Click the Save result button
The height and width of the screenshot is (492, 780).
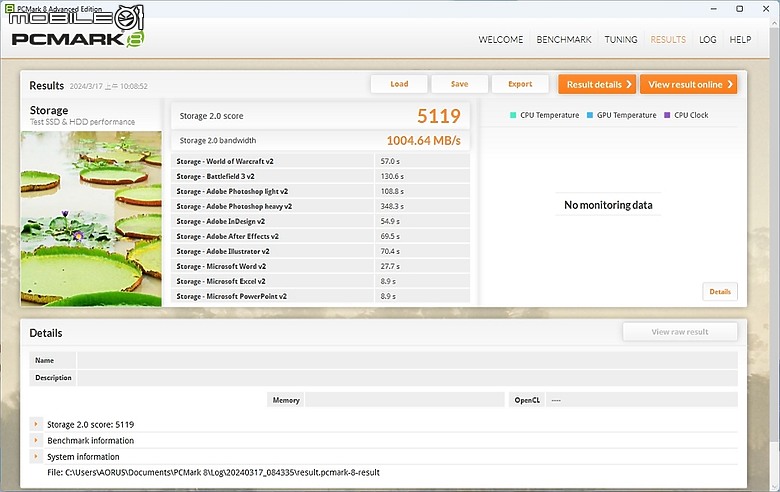pyautogui.click(x=460, y=84)
